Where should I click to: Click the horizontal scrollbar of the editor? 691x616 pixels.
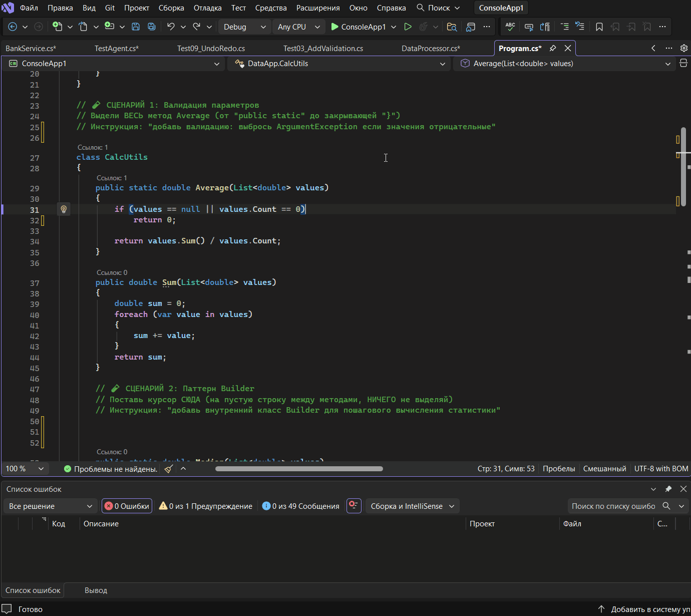point(299,469)
